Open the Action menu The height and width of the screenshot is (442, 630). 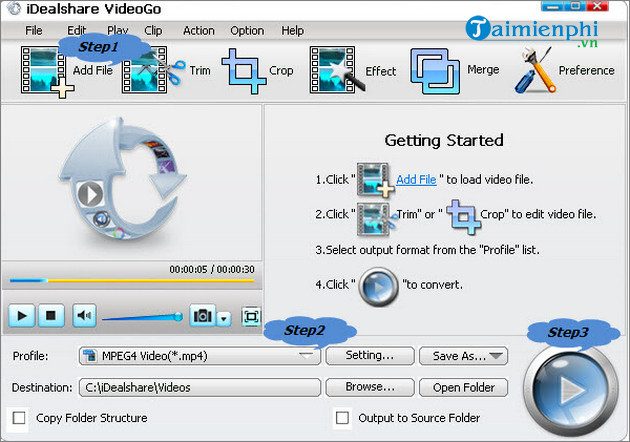[198, 31]
